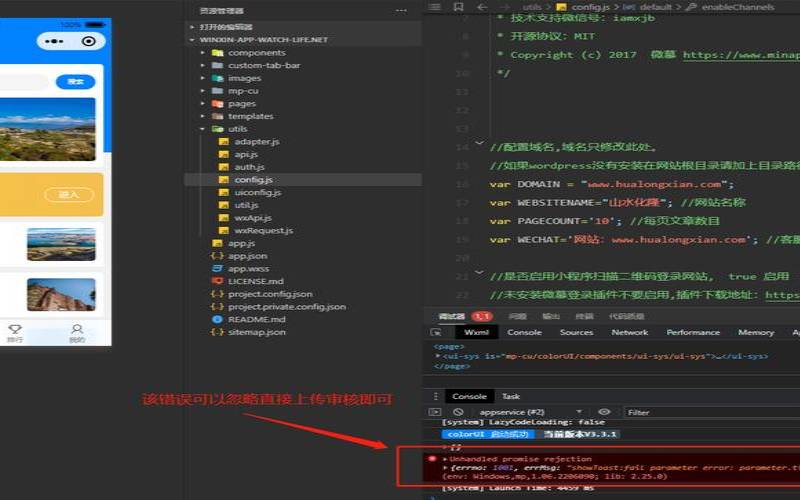Fold the code block at line 14
This screenshot has height=500, width=800.
pyautogui.click(x=479, y=144)
